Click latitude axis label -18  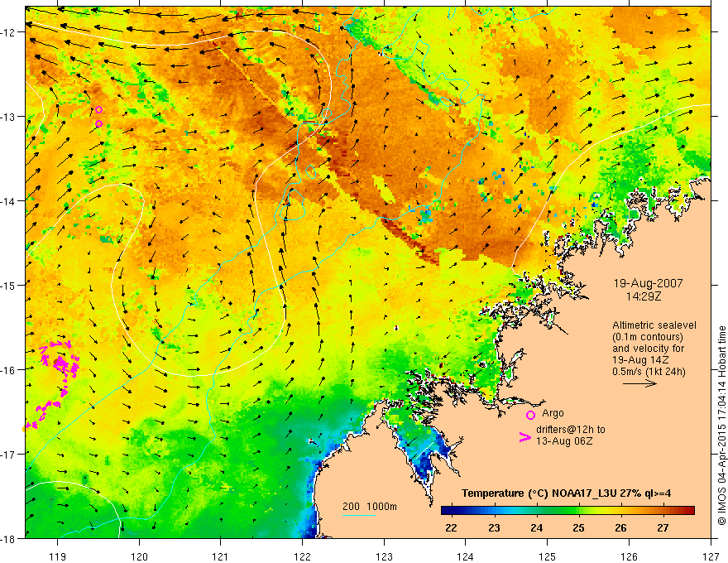coord(7,539)
